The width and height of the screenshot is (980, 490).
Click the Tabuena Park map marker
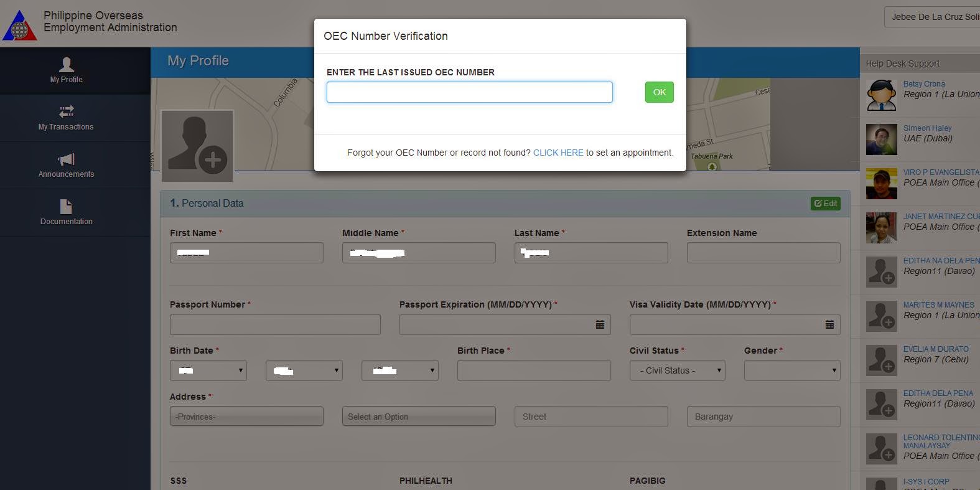[x=712, y=166]
